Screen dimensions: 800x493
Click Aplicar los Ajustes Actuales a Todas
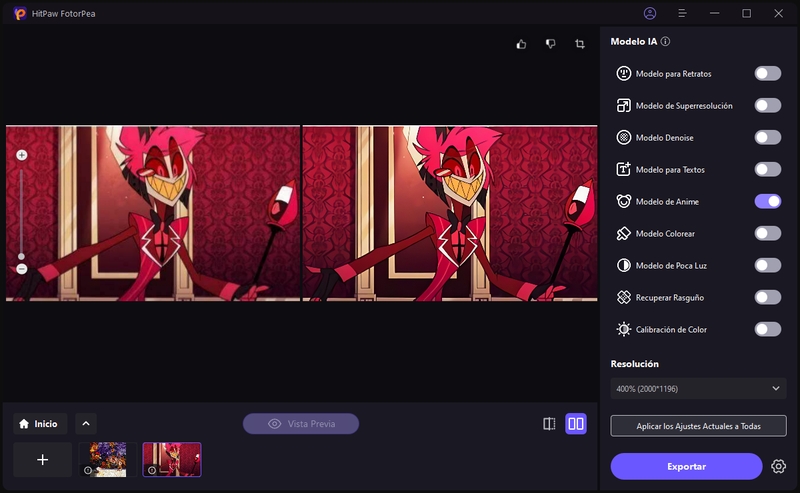[x=698, y=426]
